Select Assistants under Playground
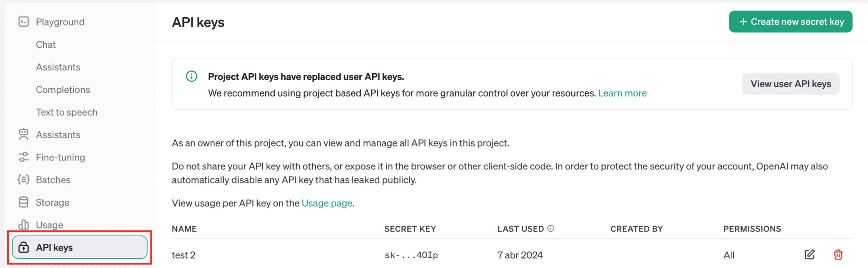The height and width of the screenshot is (268, 868). click(x=58, y=67)
